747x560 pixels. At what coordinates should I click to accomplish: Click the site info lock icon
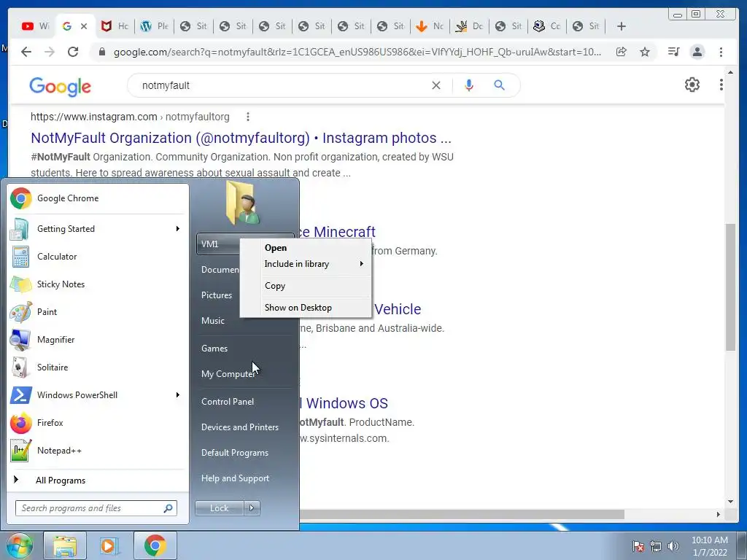point(101,52)
